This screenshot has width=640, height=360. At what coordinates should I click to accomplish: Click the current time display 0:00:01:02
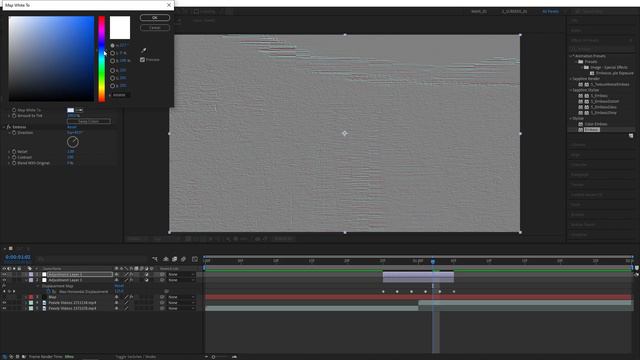(18, 257)
